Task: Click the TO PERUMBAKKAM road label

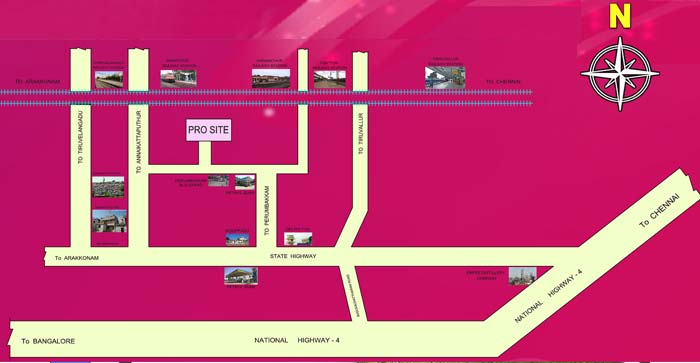Action: coord(267,211)
